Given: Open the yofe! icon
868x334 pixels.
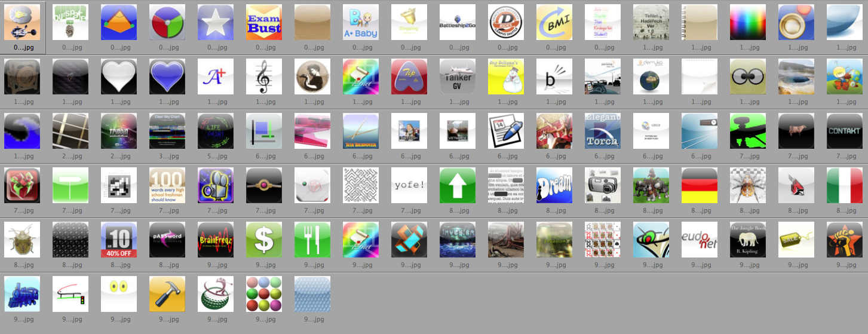Looking at the screenshot, I should coord(409,185).
